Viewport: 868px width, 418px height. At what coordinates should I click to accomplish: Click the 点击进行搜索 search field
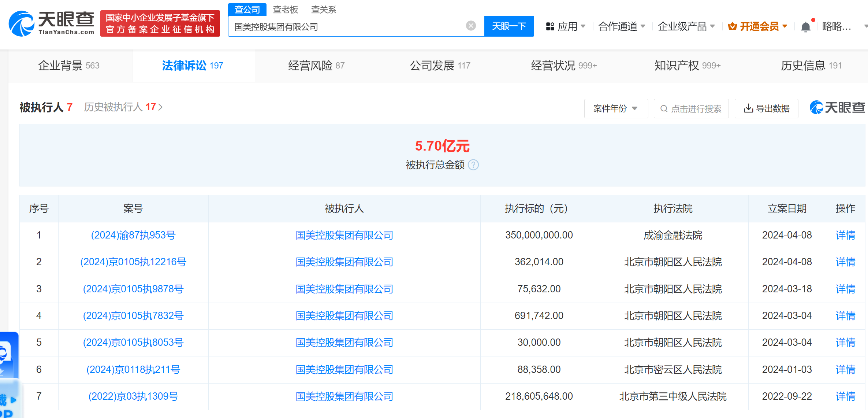coord(691,108)
